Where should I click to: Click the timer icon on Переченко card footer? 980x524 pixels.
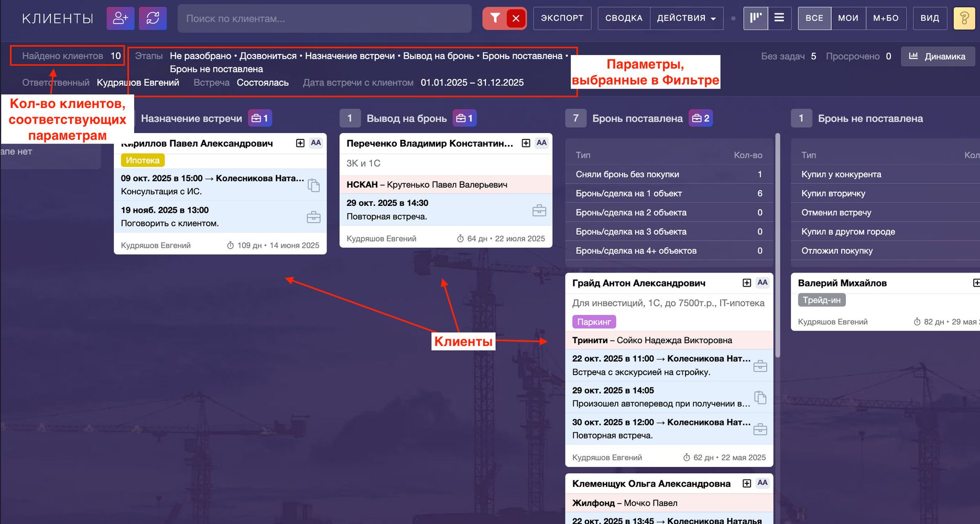460,238
